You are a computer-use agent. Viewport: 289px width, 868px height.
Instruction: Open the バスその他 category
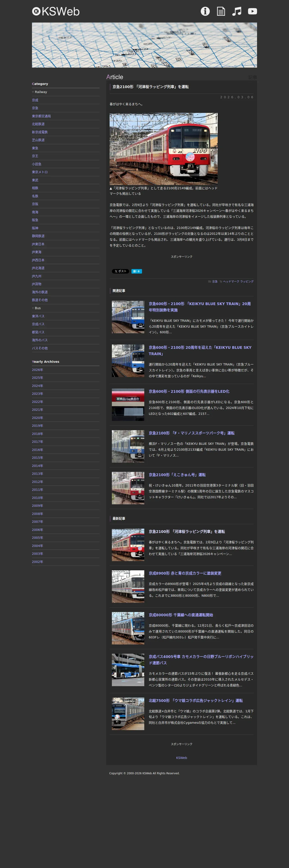[40, 348]
